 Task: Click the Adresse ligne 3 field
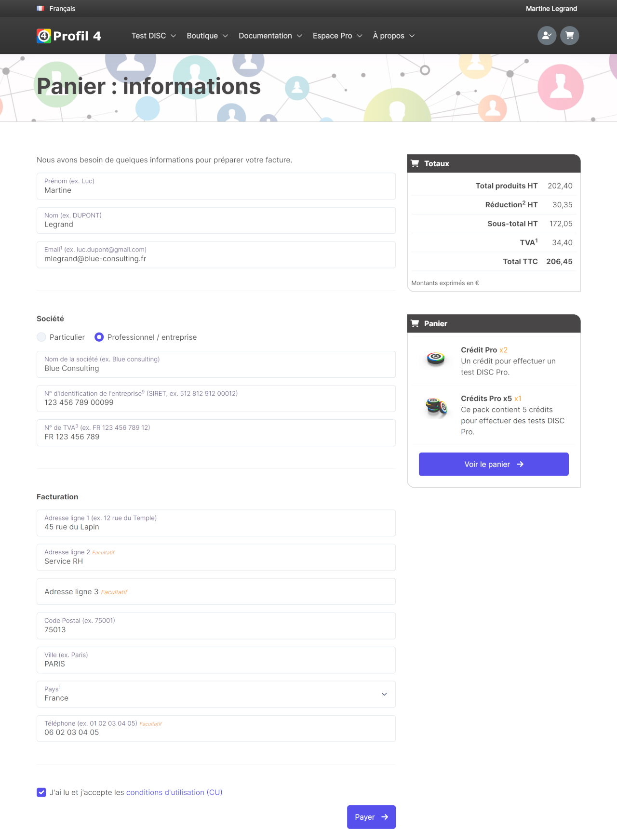[216, 591]
